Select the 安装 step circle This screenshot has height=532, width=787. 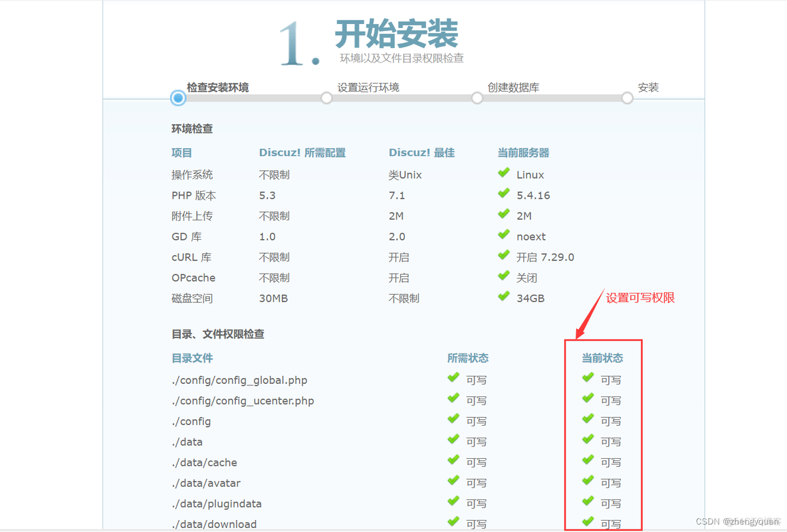627,98
